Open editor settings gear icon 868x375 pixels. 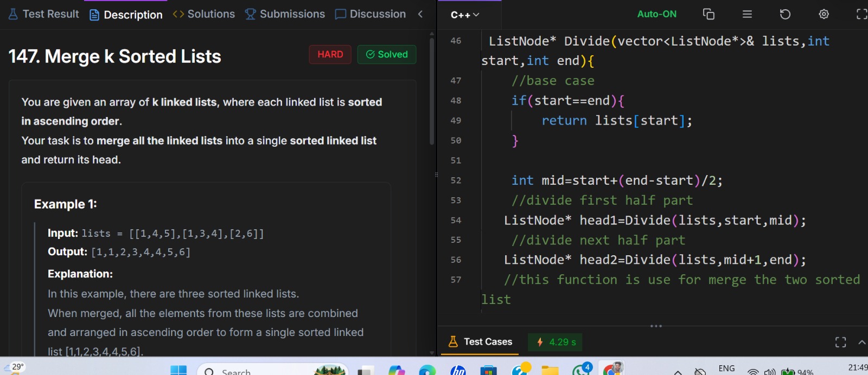(x=824, y=14)
